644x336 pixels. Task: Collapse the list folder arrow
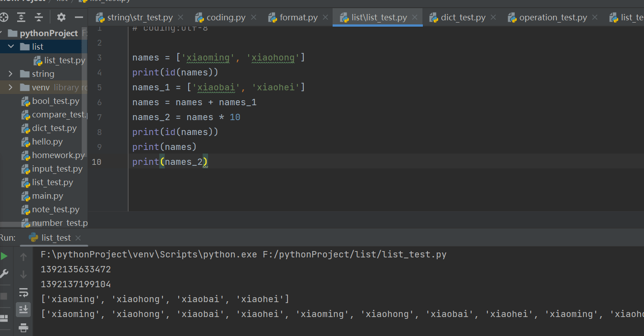pyautogui.click(x=11, y=47)
